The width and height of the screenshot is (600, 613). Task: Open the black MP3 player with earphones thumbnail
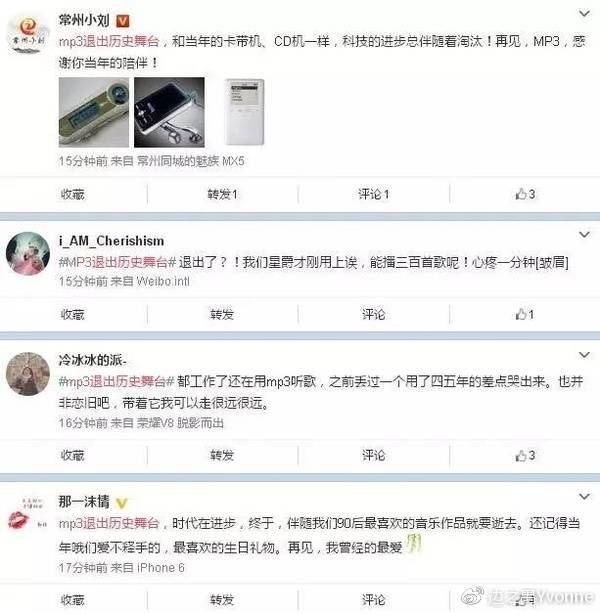point(169,112)
